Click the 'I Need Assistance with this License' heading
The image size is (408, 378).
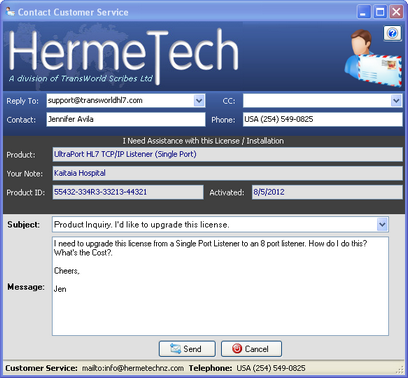[x=203, y=141]
